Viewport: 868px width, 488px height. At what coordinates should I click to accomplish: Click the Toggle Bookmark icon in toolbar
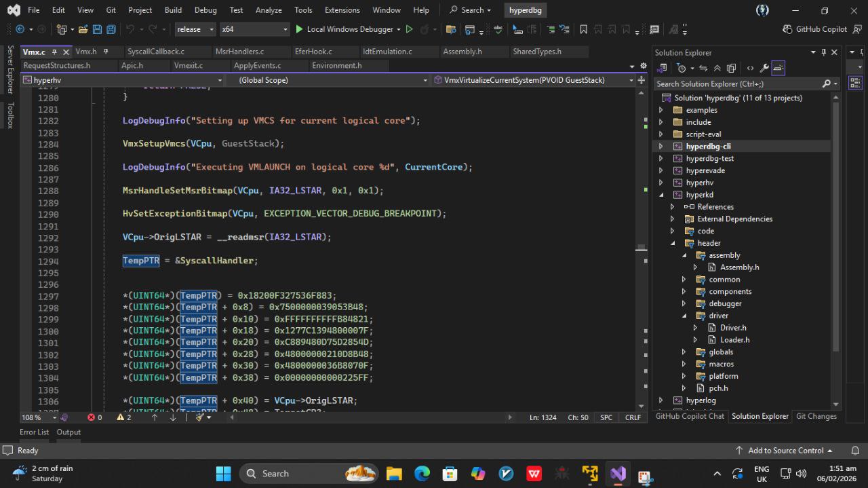[x=583, y=29]
